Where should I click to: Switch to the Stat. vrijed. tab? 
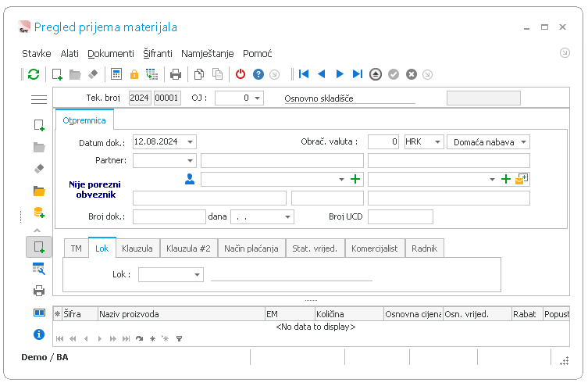(315, 248)
